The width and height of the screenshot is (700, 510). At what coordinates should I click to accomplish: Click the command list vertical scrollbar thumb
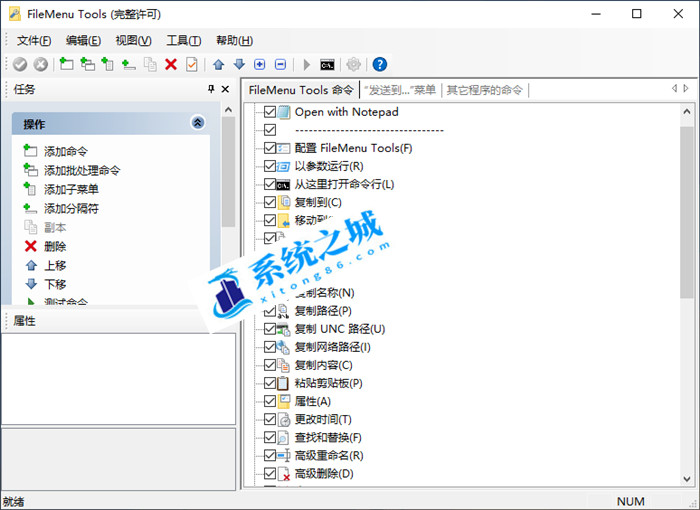[x=687, y=212]
